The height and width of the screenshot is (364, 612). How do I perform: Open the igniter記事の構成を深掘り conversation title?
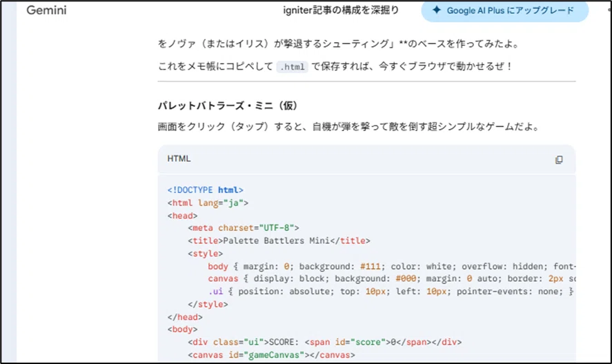click(341, 10)
